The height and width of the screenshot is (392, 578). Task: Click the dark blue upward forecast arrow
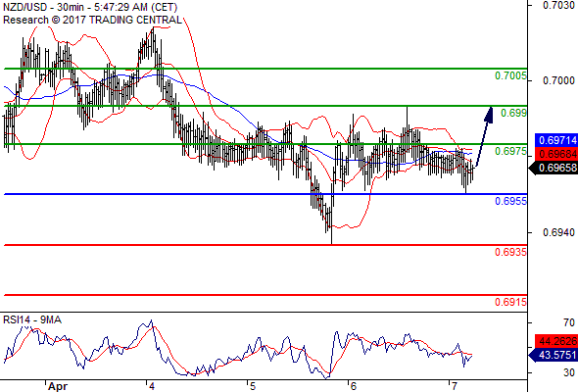tap(484, 136)
